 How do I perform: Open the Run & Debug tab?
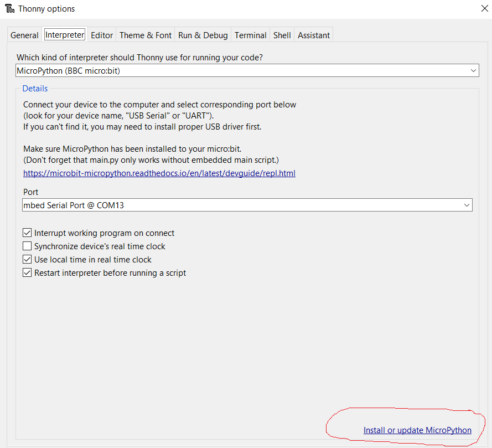[203, 35]
